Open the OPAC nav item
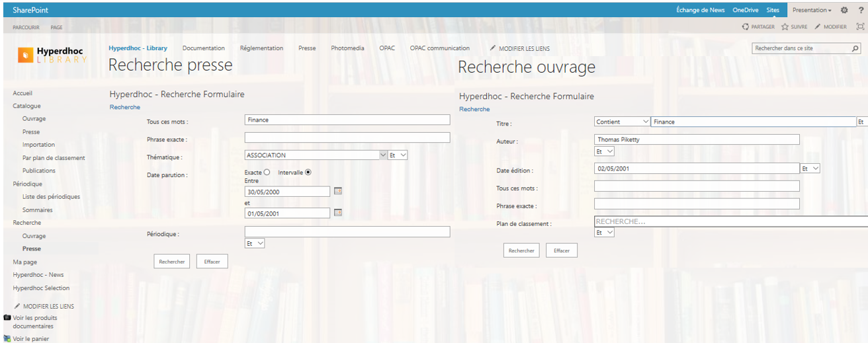Viewport: 868px width, 343px height. tap(387, 48)
